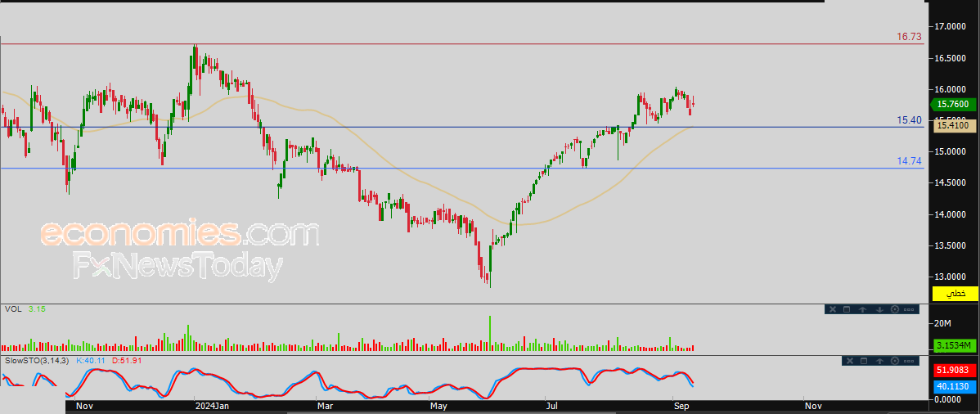
Task: Move the VOL panel up
Action: [862, 309]
